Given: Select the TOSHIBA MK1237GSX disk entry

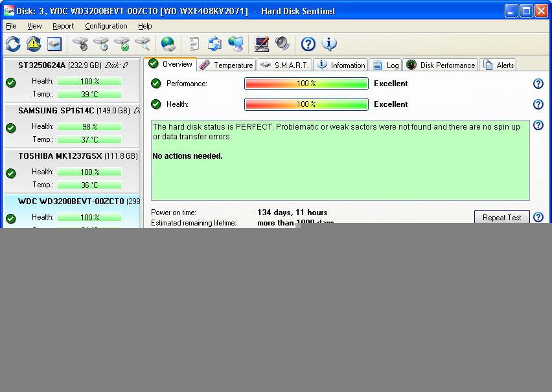Looking at the screenshot, I should [x=71, y=156].
